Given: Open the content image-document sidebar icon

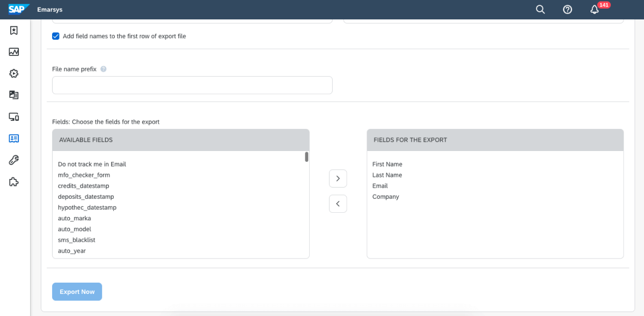Looking at the screenshot, I should click(x=14, y=95).
